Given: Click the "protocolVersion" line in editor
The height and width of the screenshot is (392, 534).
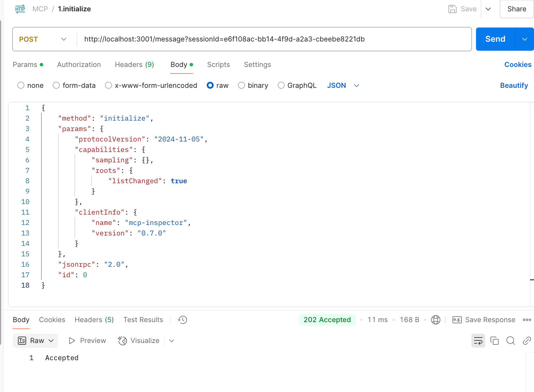Looking at the screenshot, I should point(141,139).
